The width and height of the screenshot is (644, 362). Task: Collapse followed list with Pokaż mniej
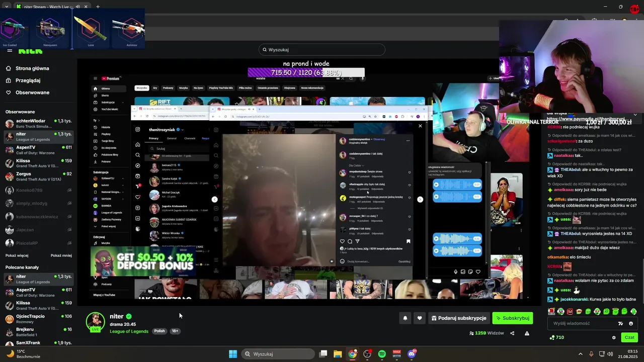61,255
